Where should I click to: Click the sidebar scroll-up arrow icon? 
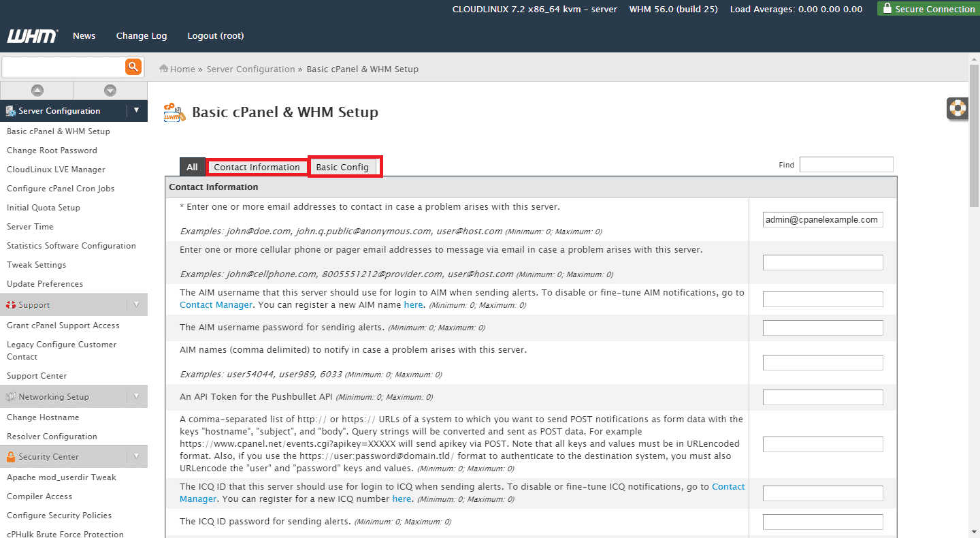pos(37,91)
